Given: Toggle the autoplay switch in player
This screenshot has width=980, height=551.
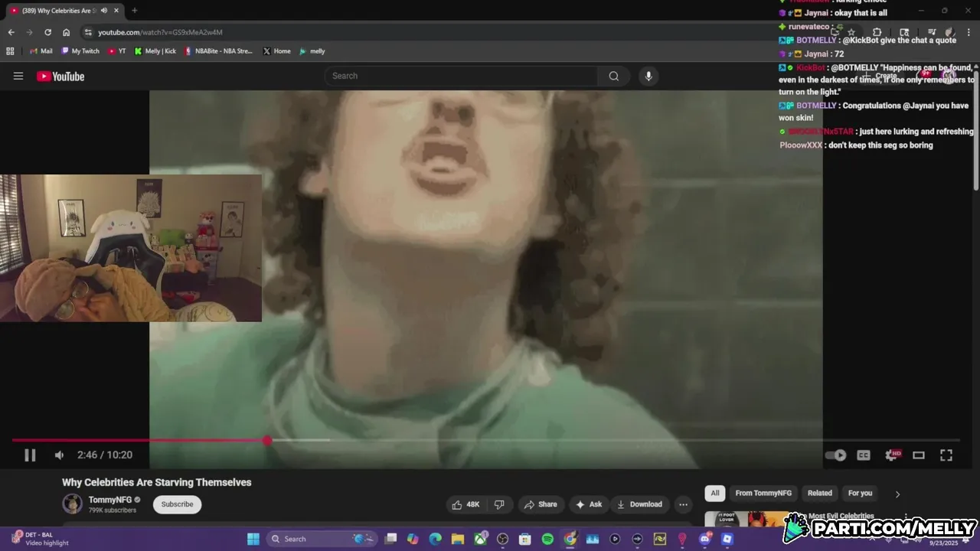Looking at the screenshot, I should click(835, 455).
